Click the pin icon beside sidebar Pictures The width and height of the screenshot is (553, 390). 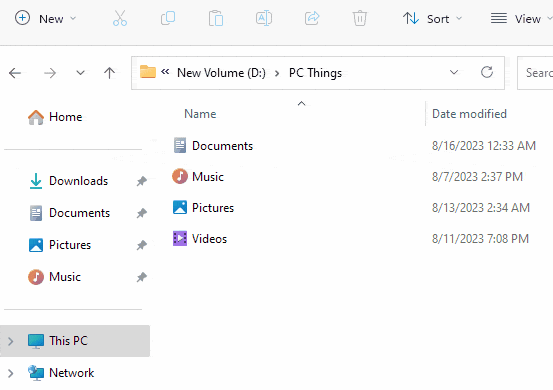(x=142, y=245)
